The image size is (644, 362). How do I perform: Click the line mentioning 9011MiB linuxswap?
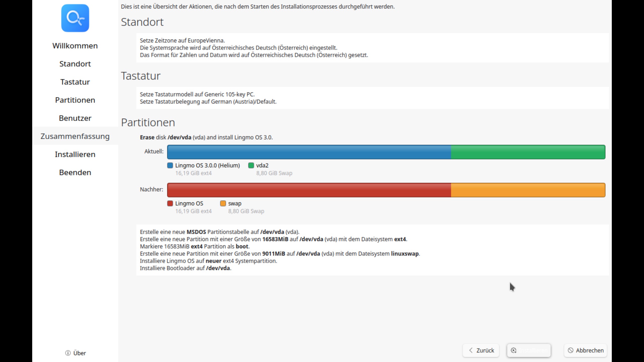click(x=280, y=254)
